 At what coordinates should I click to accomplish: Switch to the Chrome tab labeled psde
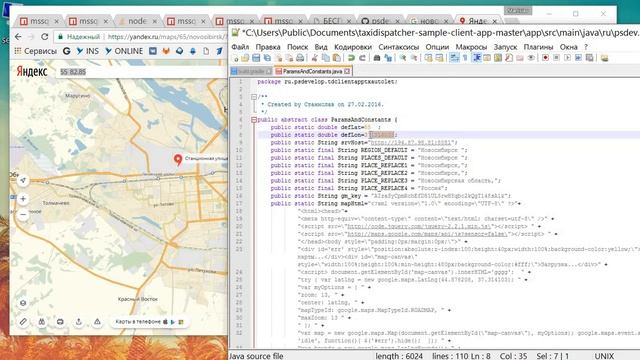380,21
